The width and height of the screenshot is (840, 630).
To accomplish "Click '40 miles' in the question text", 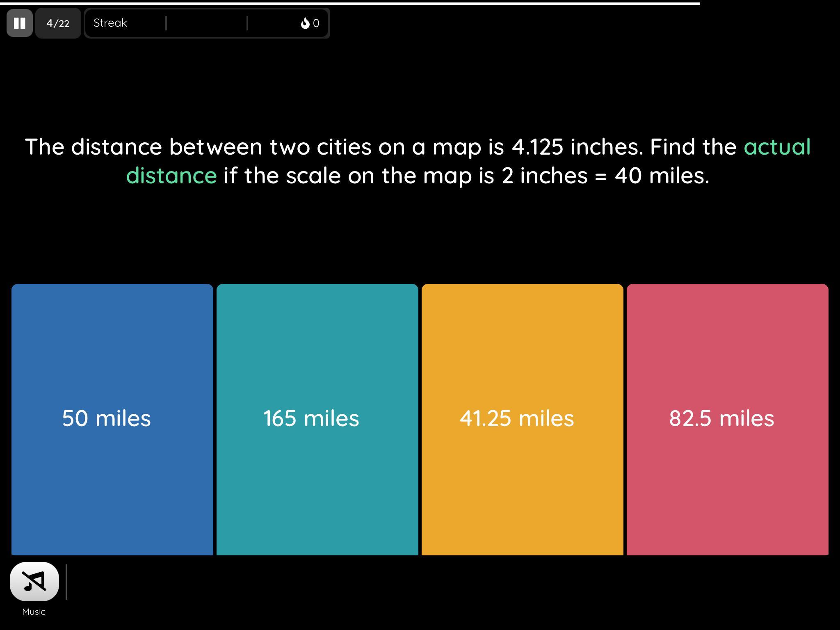I will pyautogui.click(x=661, y=176).
